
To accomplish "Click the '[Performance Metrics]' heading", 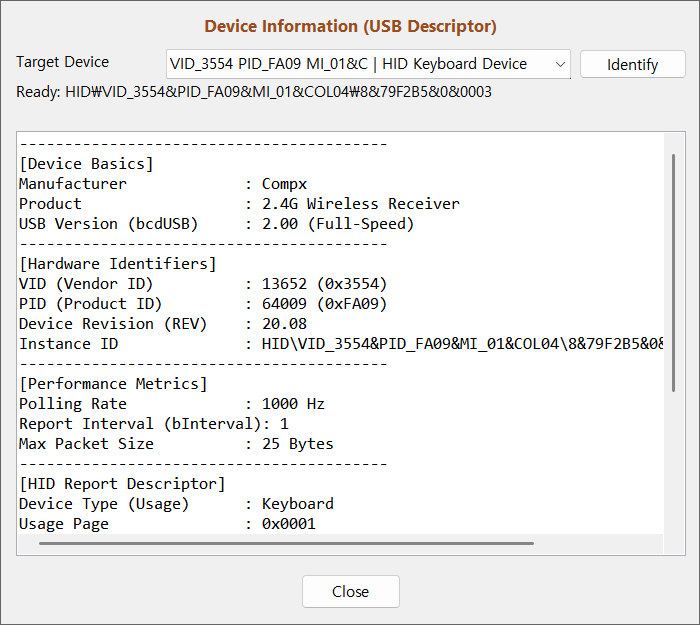I will pos(113,384).
